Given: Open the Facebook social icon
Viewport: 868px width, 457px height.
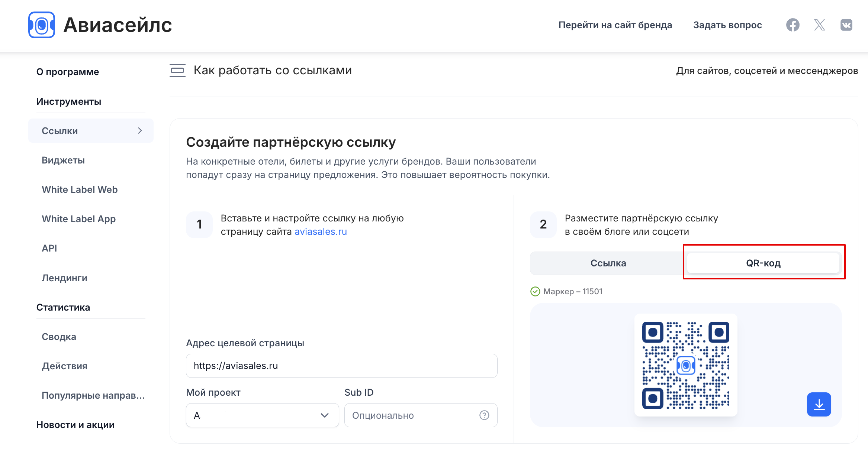Looking at the screenshot, I should [793, 25].
